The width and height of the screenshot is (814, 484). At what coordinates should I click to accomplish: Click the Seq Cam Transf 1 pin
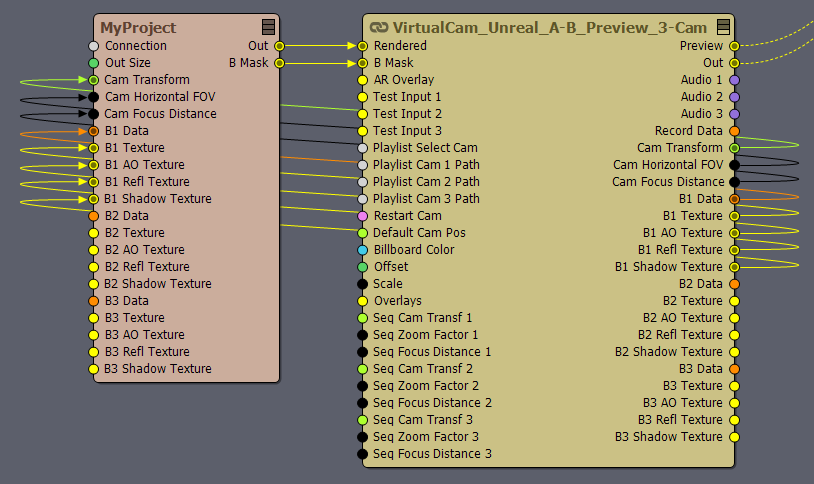pos(363,318)
